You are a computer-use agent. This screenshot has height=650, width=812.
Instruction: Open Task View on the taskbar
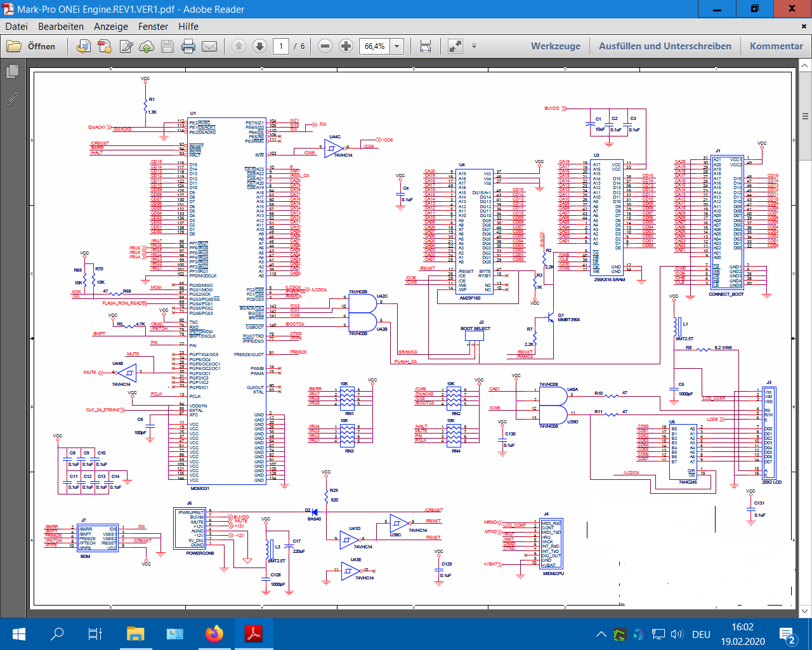[x=95, y=634]
